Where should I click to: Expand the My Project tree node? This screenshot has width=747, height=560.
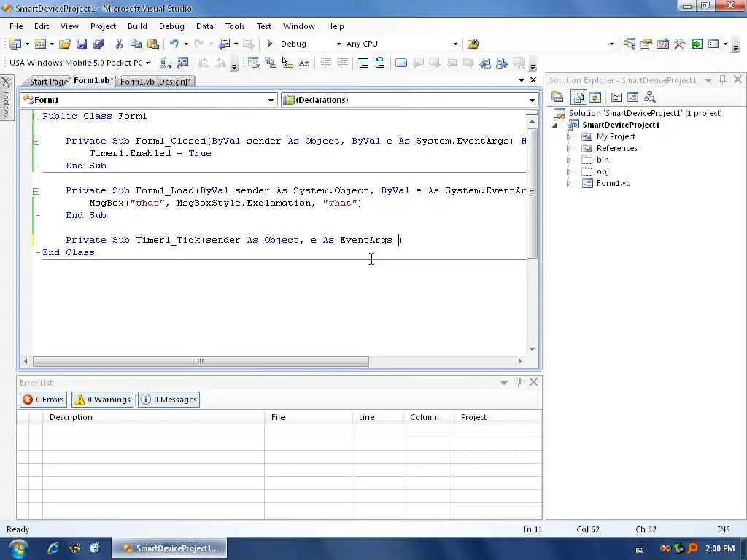click(568, 136)
